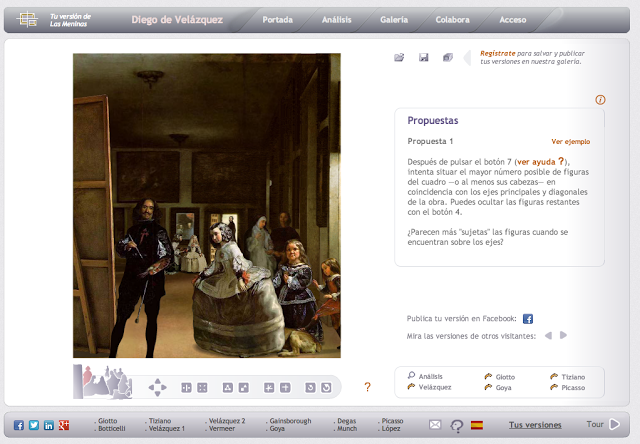The height and width of the screenshot is (444, 640).
Task: Open Giotto in footer list
Action: [107, 421]
